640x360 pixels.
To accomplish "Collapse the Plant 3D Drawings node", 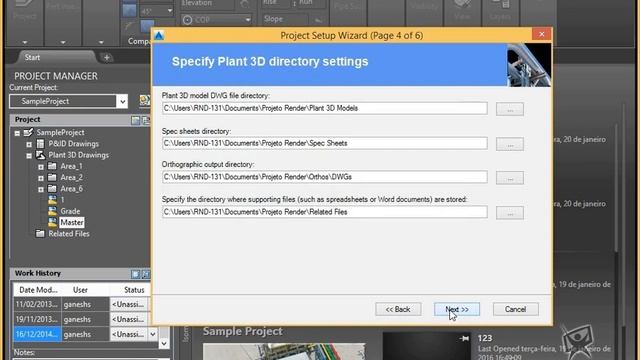I will (x=29, y=156).
